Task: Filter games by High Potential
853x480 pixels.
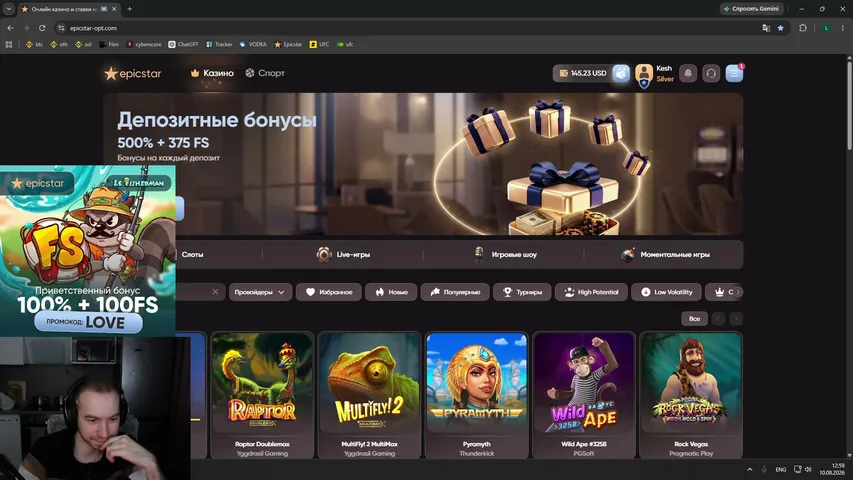Action: click(591, 292)
